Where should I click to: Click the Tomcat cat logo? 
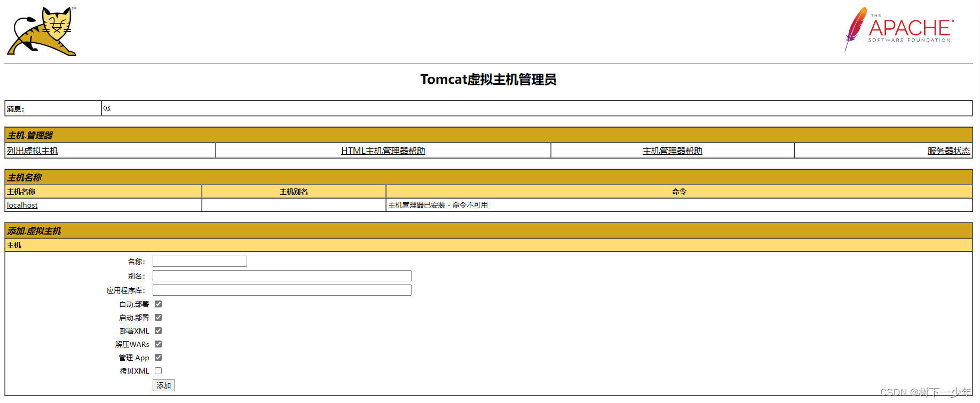pyautogui.click(x=42, y=31)
